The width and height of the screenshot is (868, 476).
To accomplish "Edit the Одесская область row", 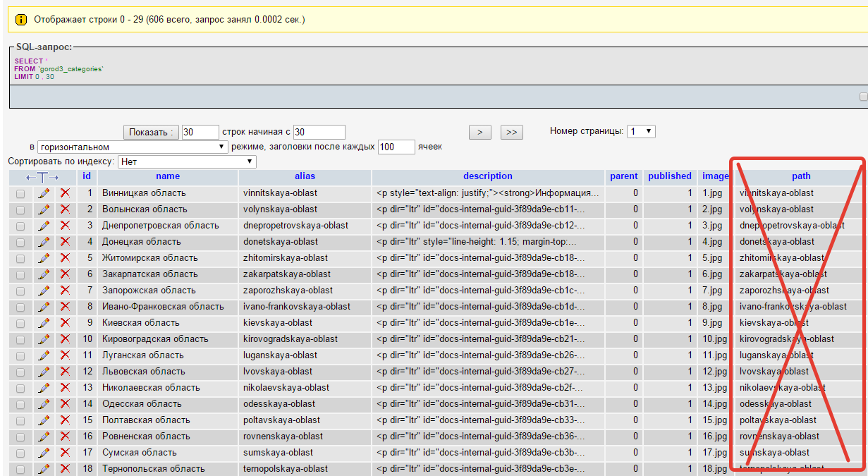I will pyautogui.click(x=44, y=404).
